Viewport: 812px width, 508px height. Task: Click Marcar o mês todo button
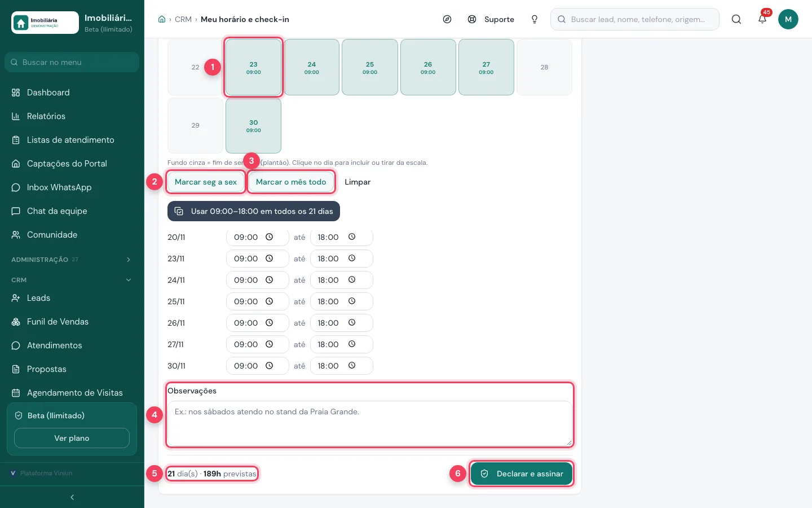coord(291,182)
